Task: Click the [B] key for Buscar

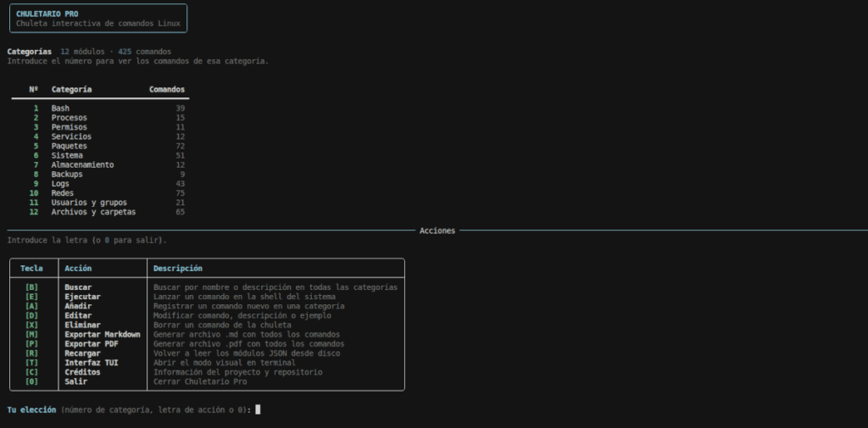Action: tap(31, 287)
